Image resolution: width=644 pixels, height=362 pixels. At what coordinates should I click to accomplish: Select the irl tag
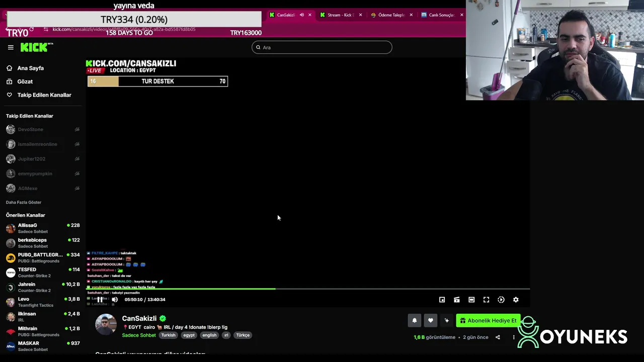pos(226,335)
